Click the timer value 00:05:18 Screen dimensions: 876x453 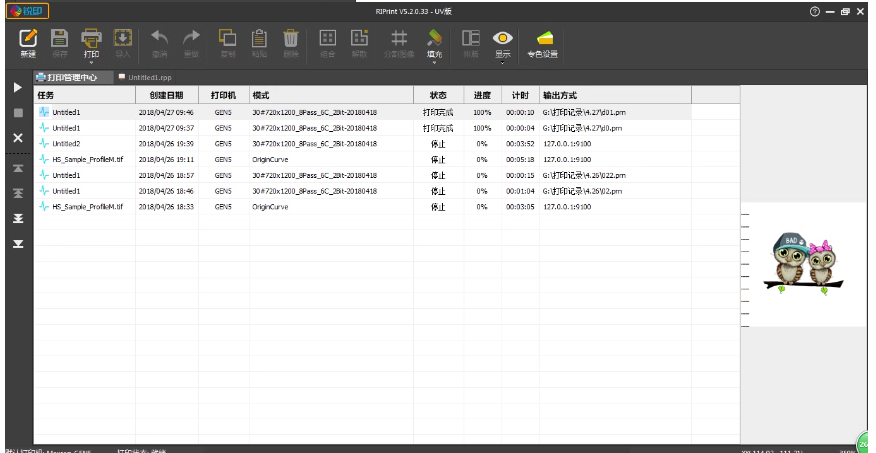tap(520, 159)
